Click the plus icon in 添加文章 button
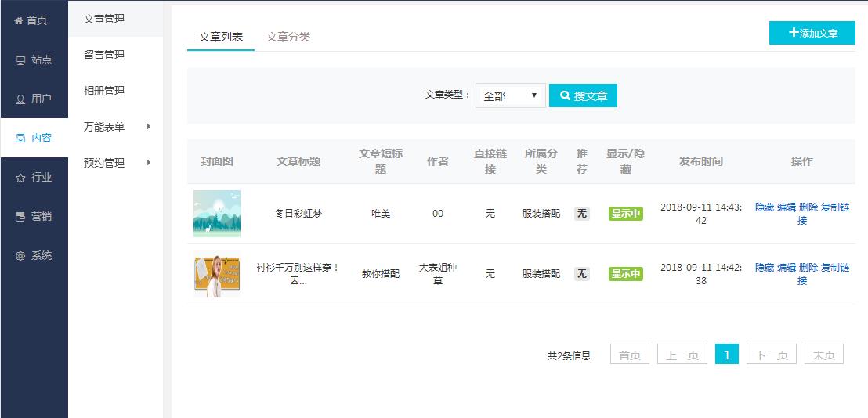Screen dimensions: 868x418 tap(794, 33)
